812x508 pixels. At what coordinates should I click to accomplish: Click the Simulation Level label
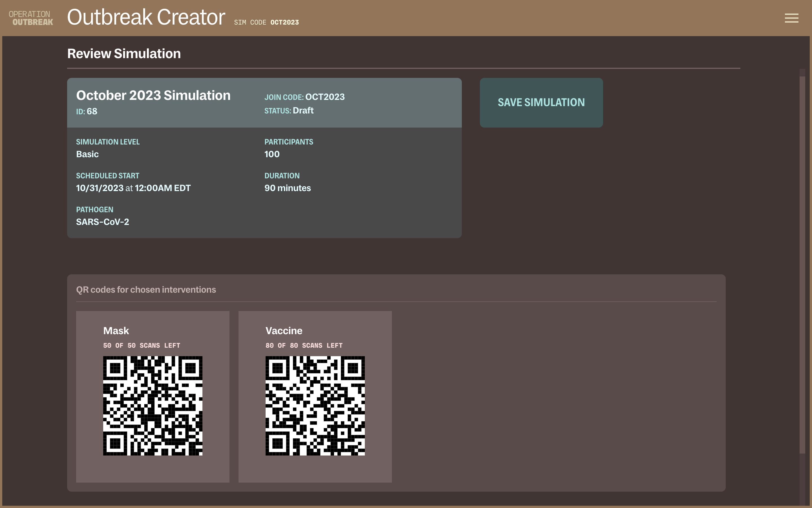click(108, 142)
